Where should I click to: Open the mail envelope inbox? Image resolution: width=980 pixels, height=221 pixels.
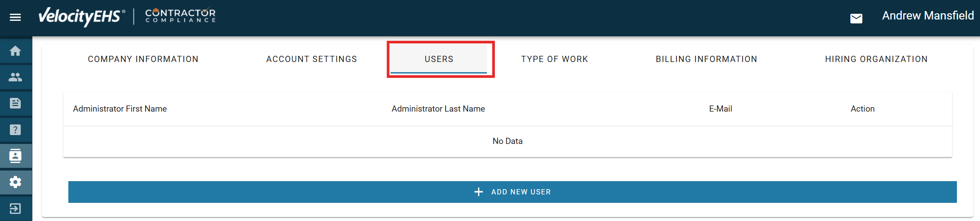[856, 18]
